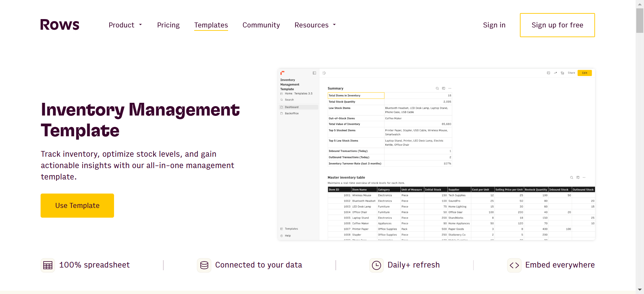Click the Out-of-Stock Items cell
This screenshot has width=644, height=294.
pos(356,119)
